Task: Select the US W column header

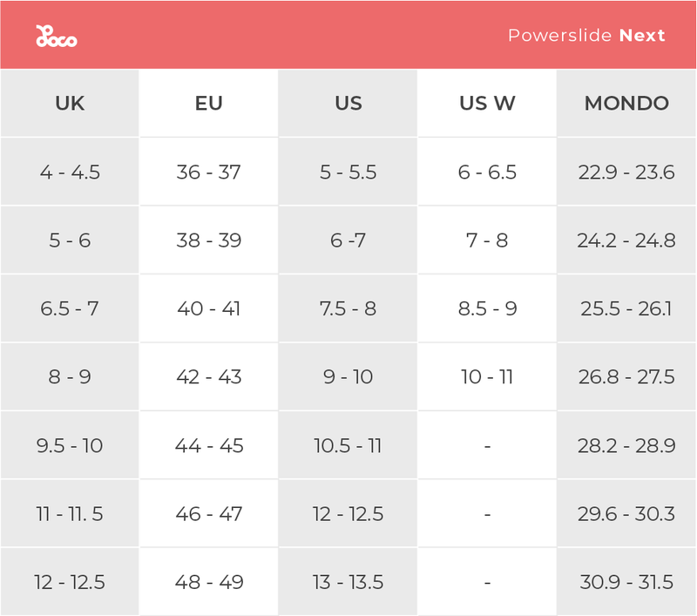Action: [x=487, y=103]
